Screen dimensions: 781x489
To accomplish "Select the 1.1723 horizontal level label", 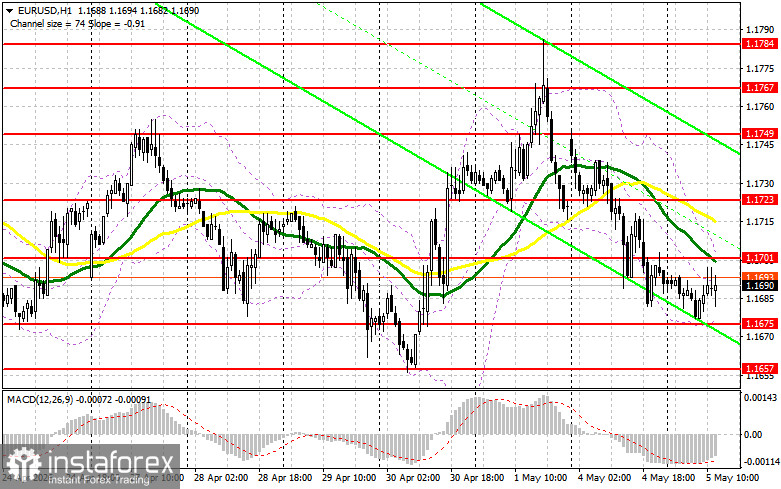I will (x=760, y=200).
